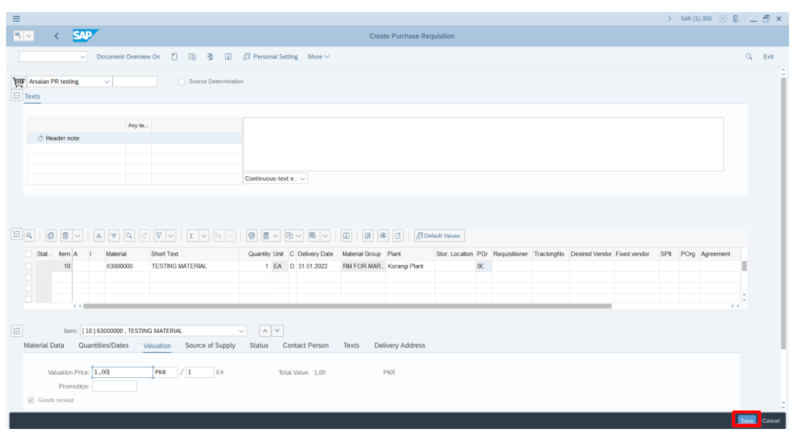The height and width of the screenshot is (437, 800).
Task: Click the search icon at top right
Action: coord(748,56)
